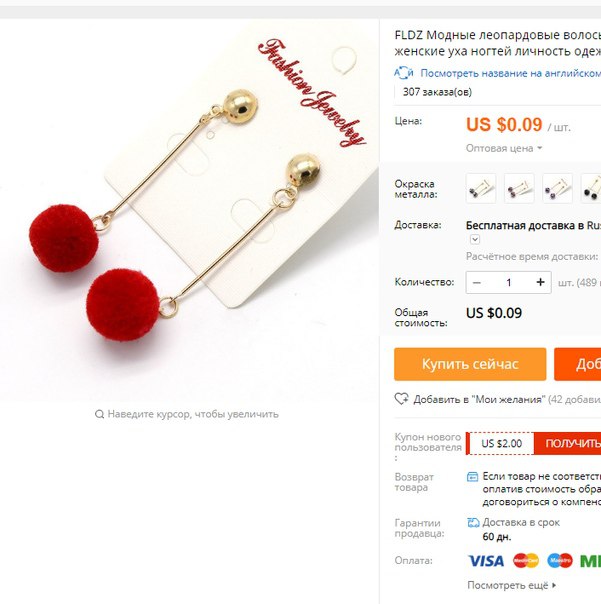Select the second metal color thumbnail
Viewport: 601px width, 604px height.
pos(519,188)
